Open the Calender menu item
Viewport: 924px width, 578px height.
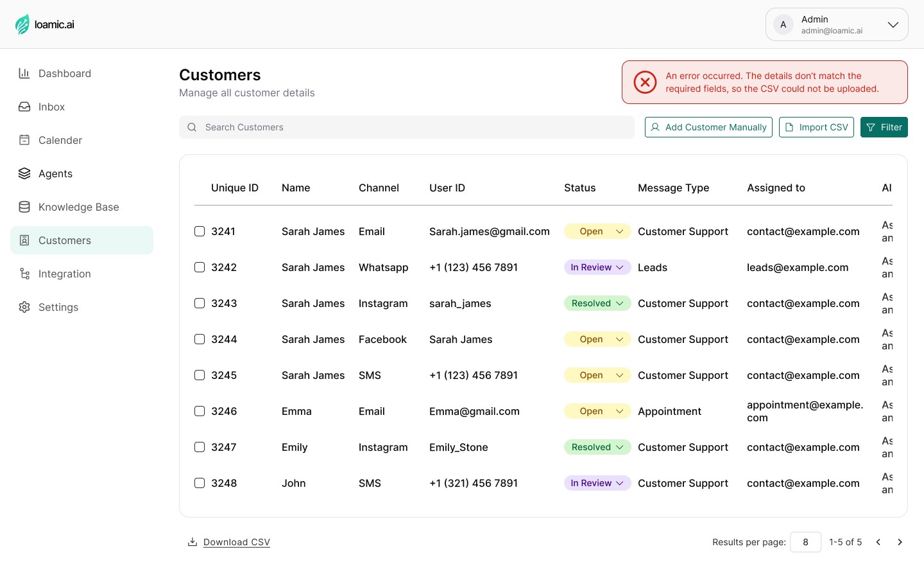81,140
